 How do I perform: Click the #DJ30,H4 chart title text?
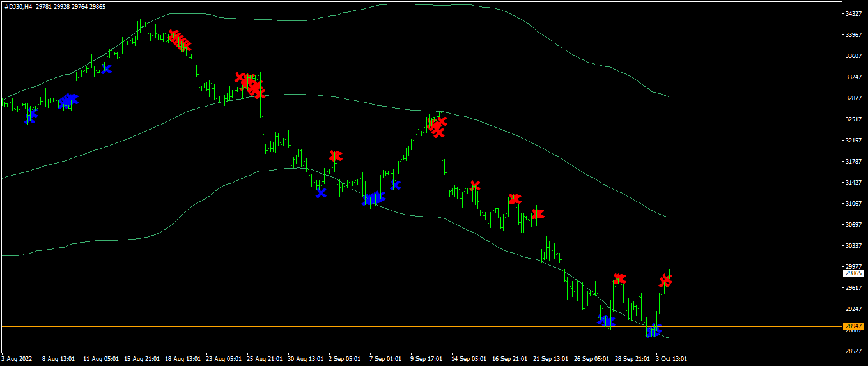tap(19, 7)
